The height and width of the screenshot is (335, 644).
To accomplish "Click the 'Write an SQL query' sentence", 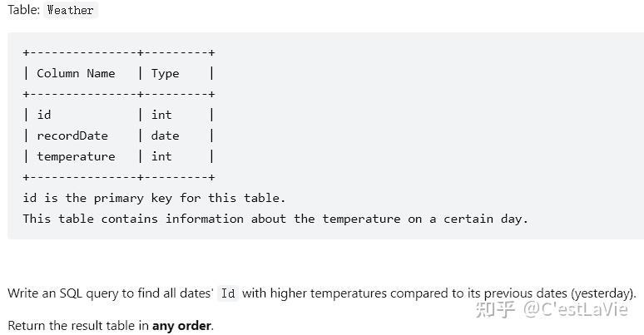I will click(x=322, y=293).
